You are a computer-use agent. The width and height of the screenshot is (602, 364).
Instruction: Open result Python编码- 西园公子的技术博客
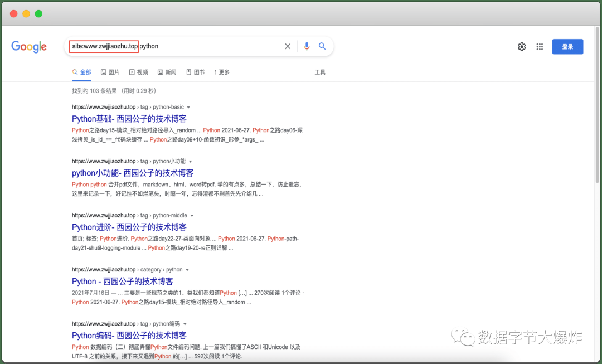tap(129, 335)
